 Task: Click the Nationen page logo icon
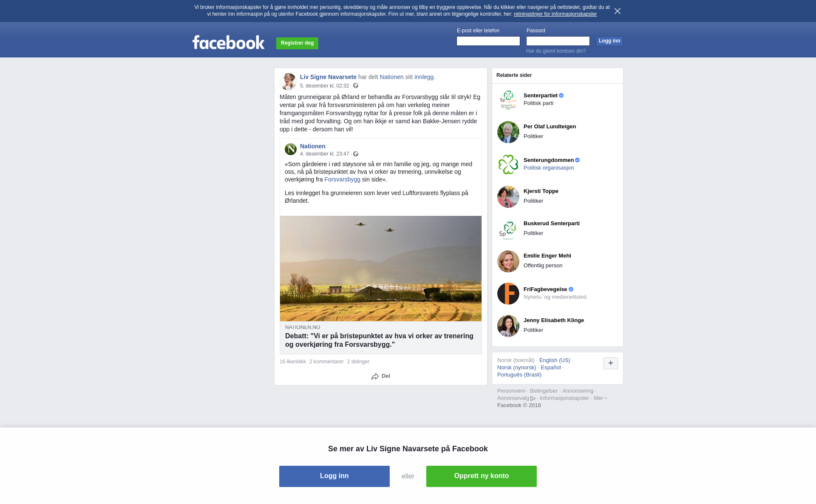click(x=291, y=149)
